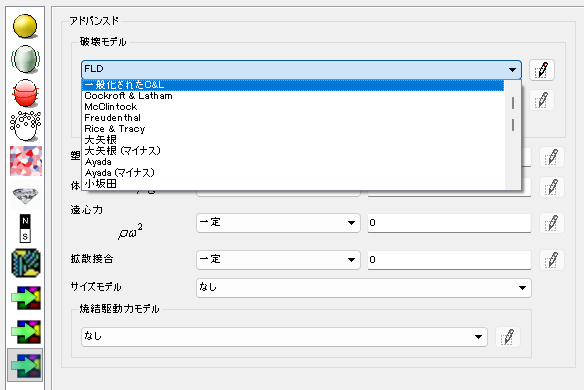This screenshot has height=390, width=584.
Task: Select the highlighted bottom green arrow icon
Action: pos(26,365)
